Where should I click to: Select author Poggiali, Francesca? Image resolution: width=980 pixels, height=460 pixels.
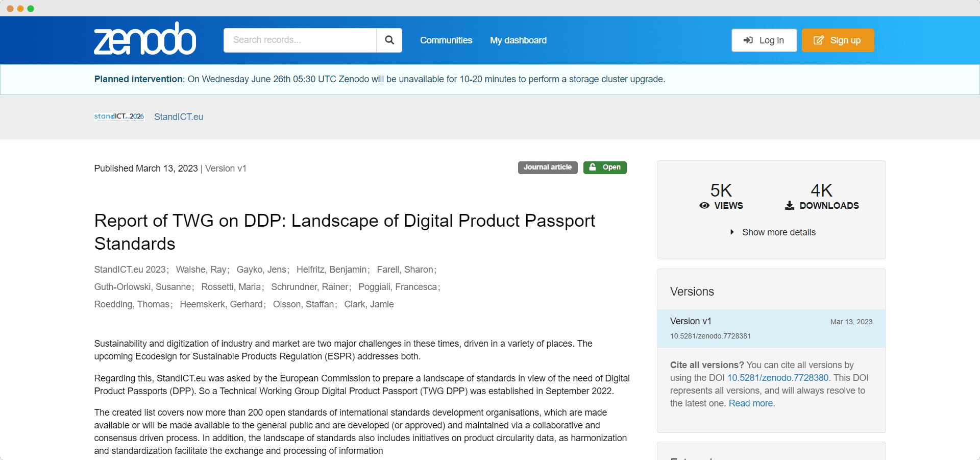398,287
